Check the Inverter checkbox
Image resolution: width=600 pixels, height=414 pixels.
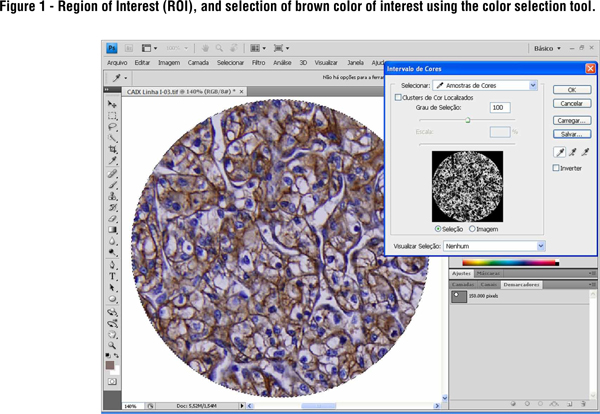click(x=557, y=168)
